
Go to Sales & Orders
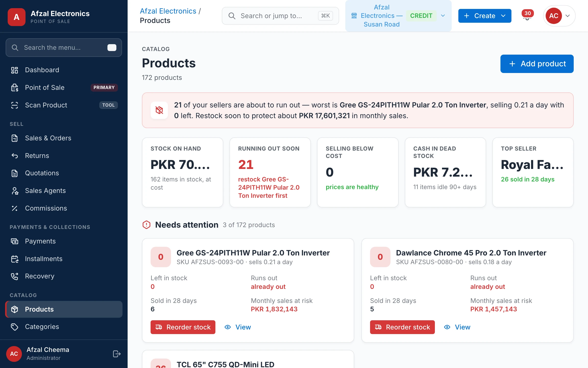coord(64,138)
